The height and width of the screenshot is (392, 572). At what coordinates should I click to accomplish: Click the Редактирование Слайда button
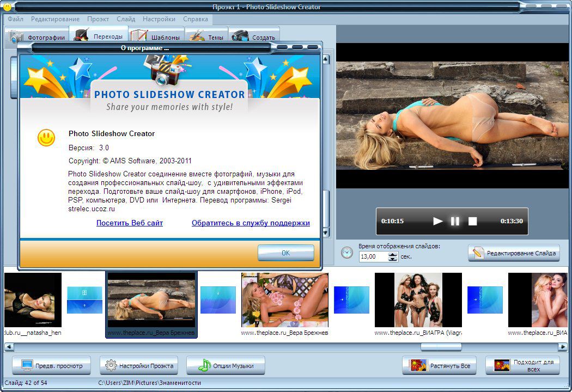[x=514, y=253]
